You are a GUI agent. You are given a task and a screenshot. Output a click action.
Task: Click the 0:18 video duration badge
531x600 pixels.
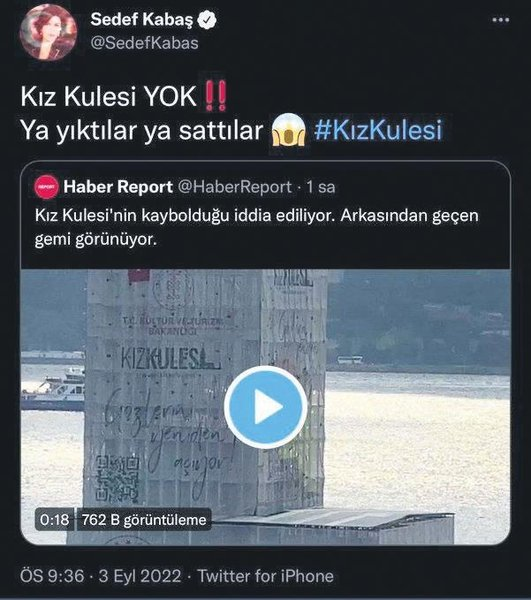[x=54, y=520]
